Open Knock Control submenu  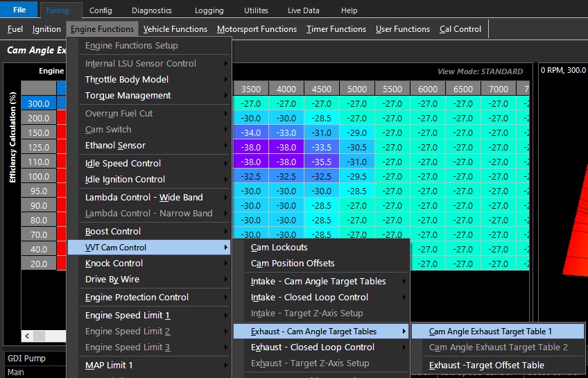click(x=114, y=263)
